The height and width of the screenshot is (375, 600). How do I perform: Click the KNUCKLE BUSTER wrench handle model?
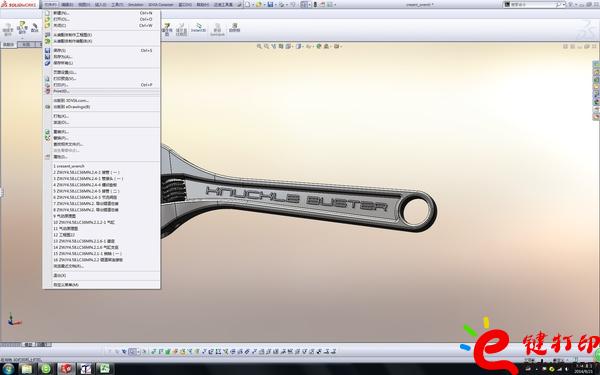pyautogui.click(x=297, y=200)
